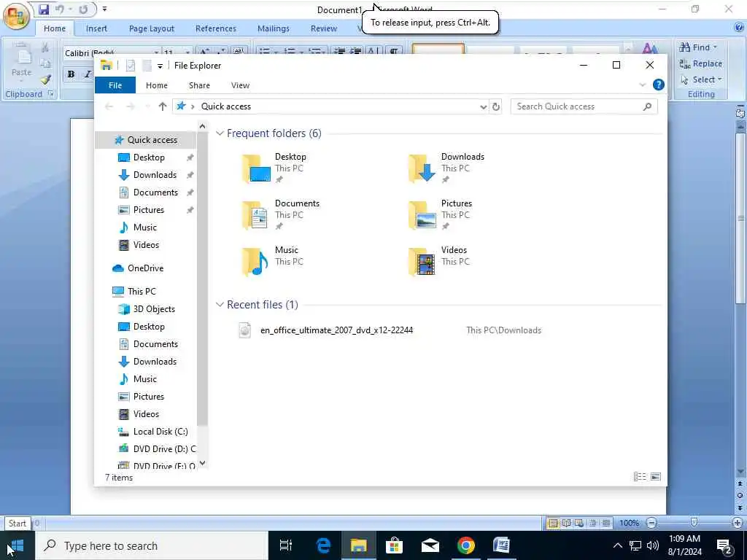
Task: Click the Up arrow in File Explorer navigation
Action: click(x=163, y=106)
